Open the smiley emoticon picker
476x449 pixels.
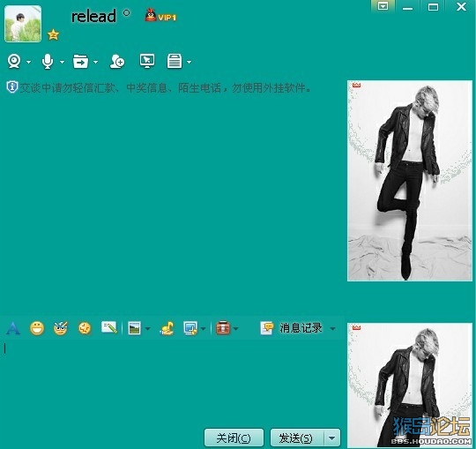pos(37,328)
